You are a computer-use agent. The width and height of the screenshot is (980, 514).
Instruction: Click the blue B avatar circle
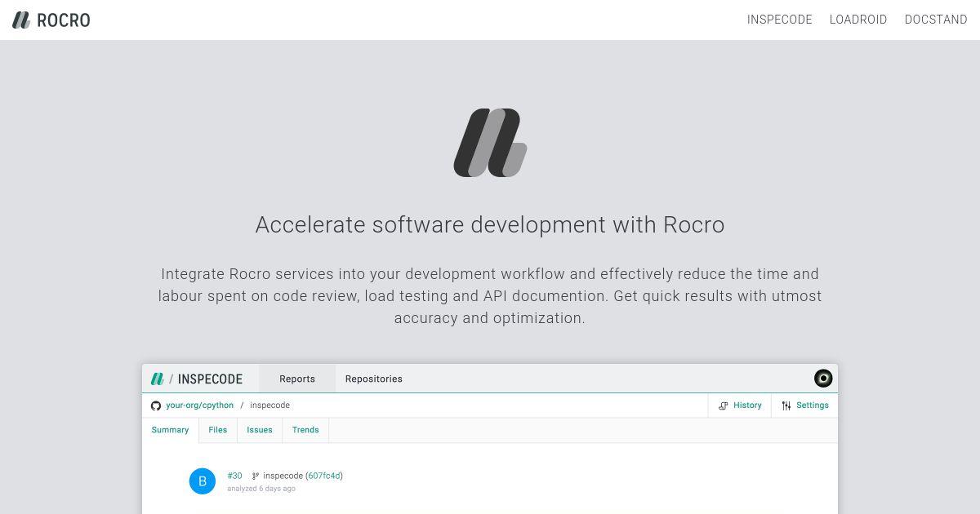pos(203,481)
